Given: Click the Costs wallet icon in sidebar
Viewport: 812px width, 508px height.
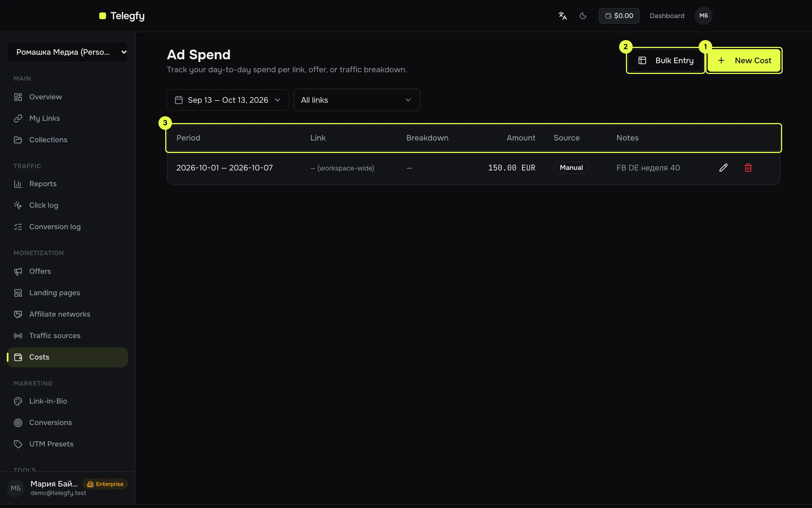Looking at the screenshot, I should (18, 357).
